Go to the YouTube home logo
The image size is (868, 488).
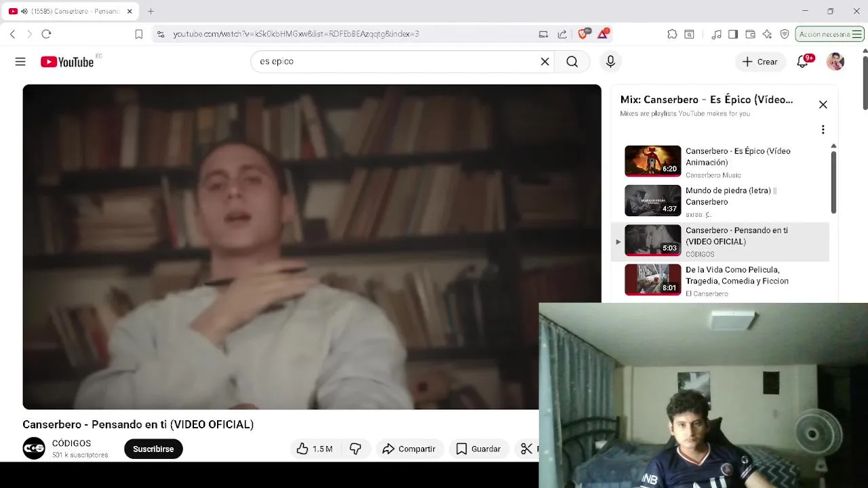[x=67, y=62]
